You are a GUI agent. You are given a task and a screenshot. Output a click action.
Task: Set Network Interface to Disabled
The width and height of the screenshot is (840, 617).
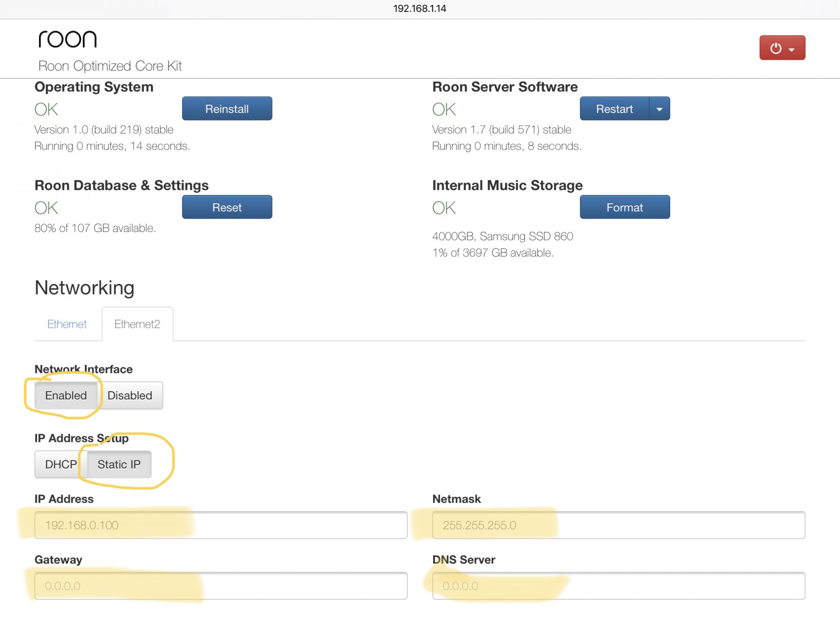pos(130,395)
